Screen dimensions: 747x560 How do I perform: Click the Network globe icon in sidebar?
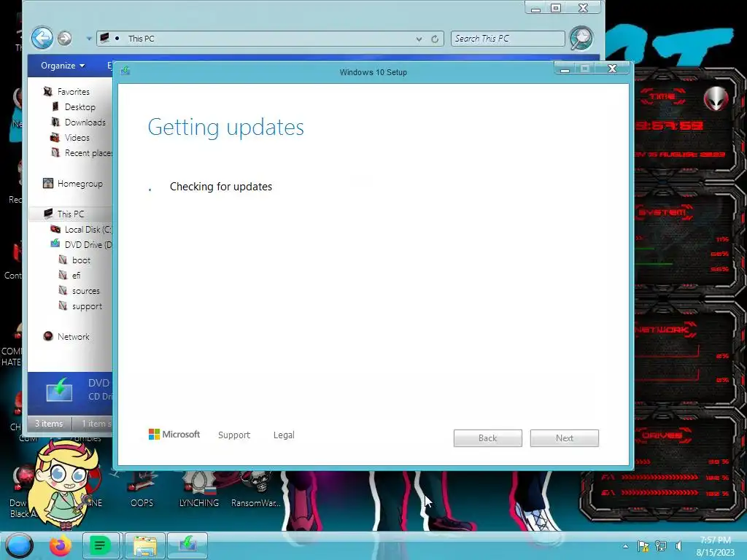pos(48,336)
